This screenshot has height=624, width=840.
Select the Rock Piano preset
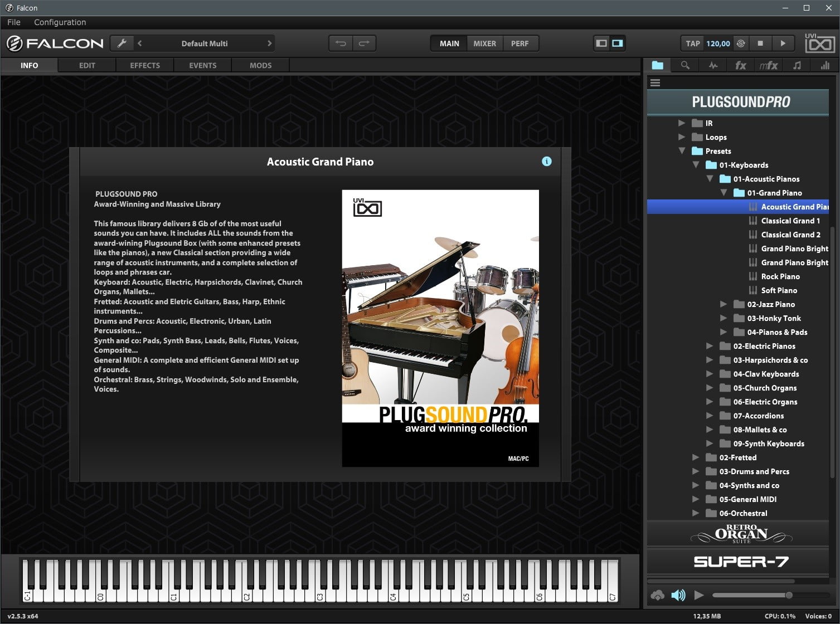[780, 276]
